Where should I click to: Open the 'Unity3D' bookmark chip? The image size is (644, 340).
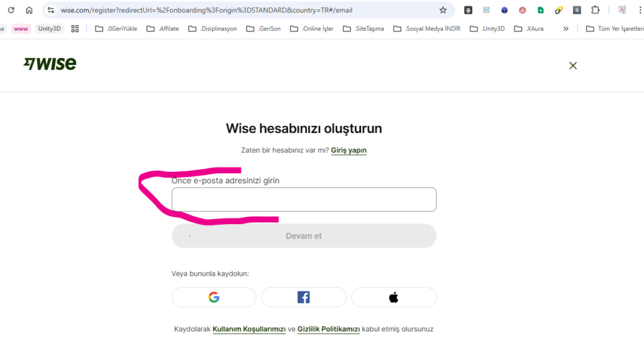(49, 29)
